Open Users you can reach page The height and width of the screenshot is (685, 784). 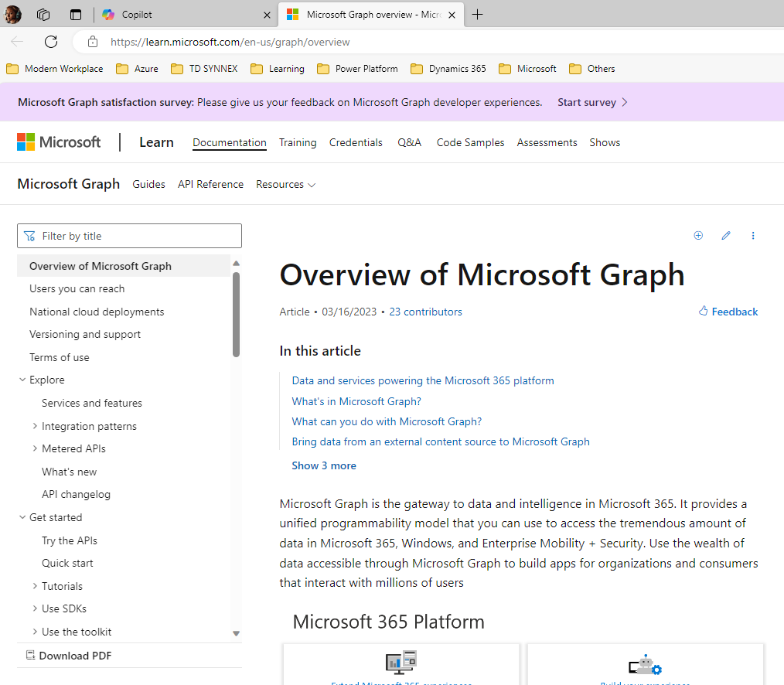(x=77, y=288)
